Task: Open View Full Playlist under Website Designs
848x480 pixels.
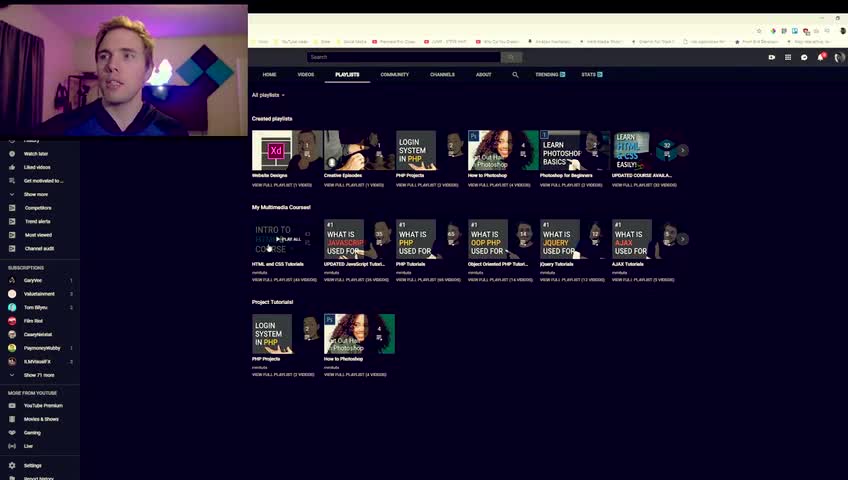Action: (282, 185)
